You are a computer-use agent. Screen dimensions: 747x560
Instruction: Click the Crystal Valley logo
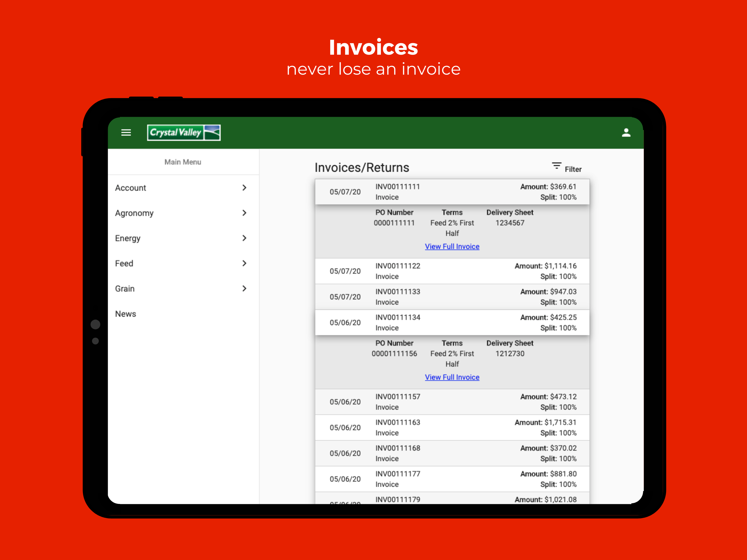(x=184, y=132)
